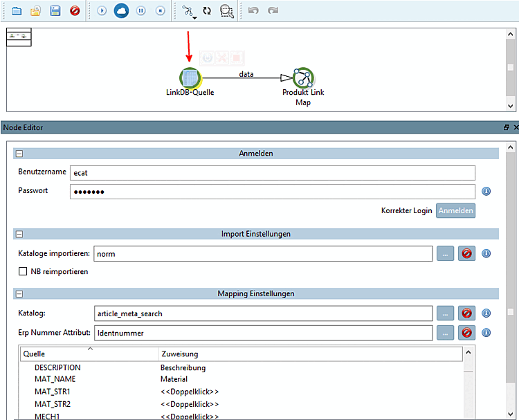Pause the workflow execution

point(140,11)
